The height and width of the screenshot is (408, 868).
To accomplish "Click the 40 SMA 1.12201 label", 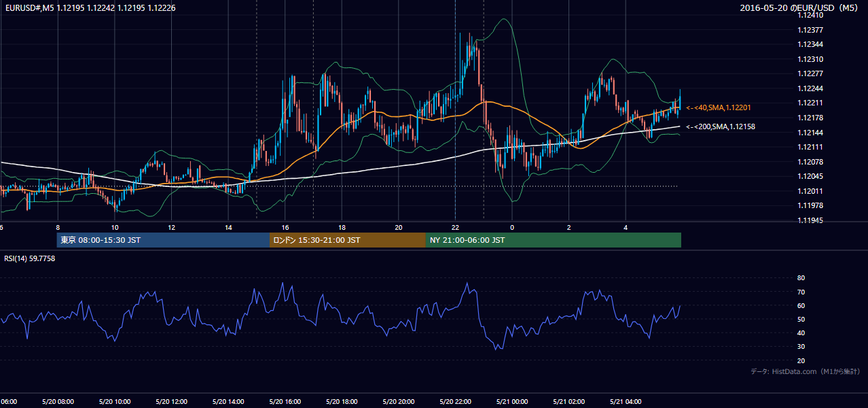I will 719,107.
